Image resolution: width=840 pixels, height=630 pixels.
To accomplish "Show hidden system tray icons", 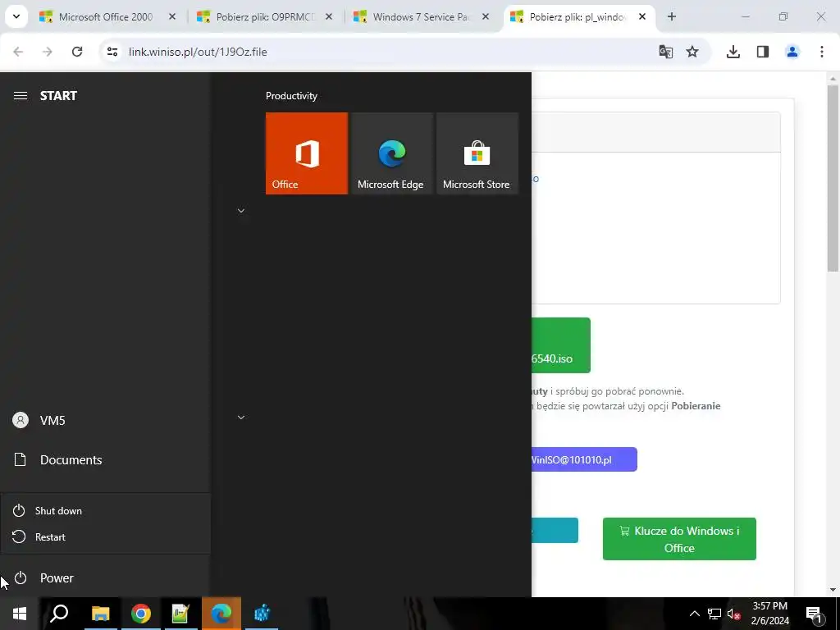I will (x=694, y=614).
